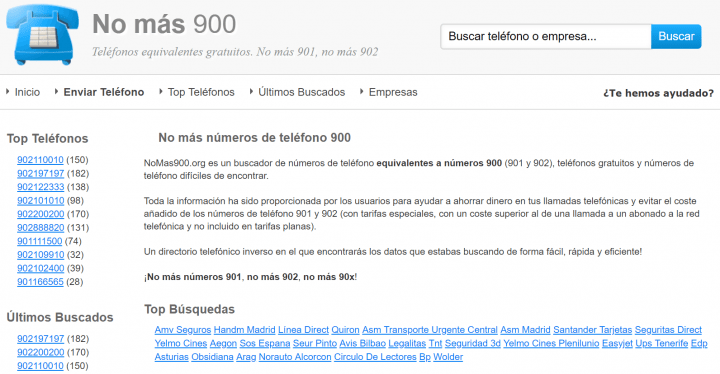
Task: Open 902200200 under Últimos Buscados
Action: pos(40,352)
